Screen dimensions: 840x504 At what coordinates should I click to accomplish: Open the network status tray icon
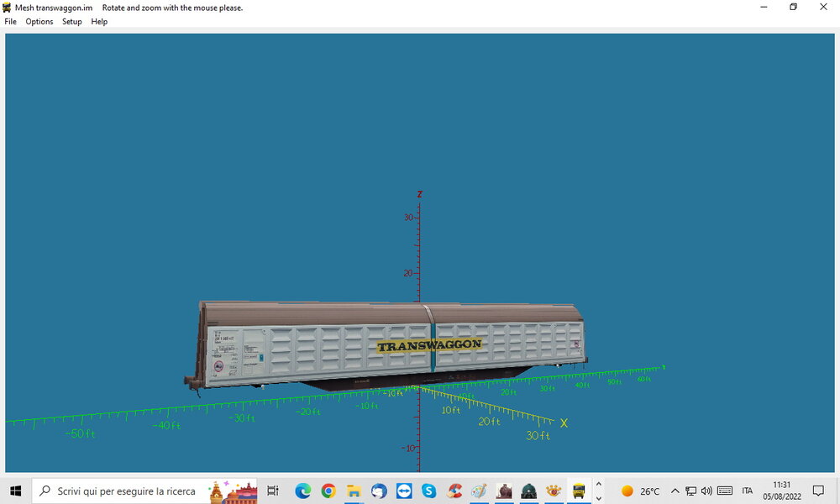click(691, 491)
